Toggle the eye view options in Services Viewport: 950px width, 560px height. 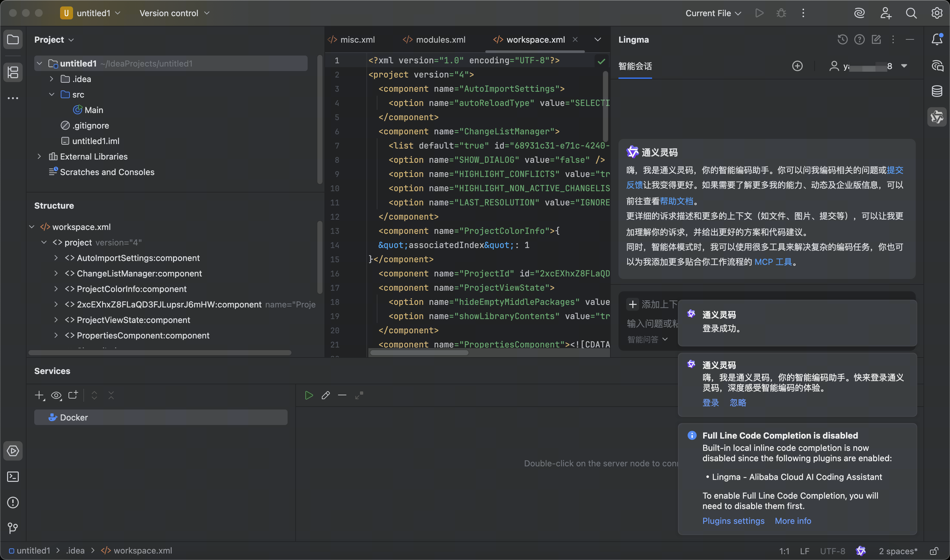click(x=56, y=396)
